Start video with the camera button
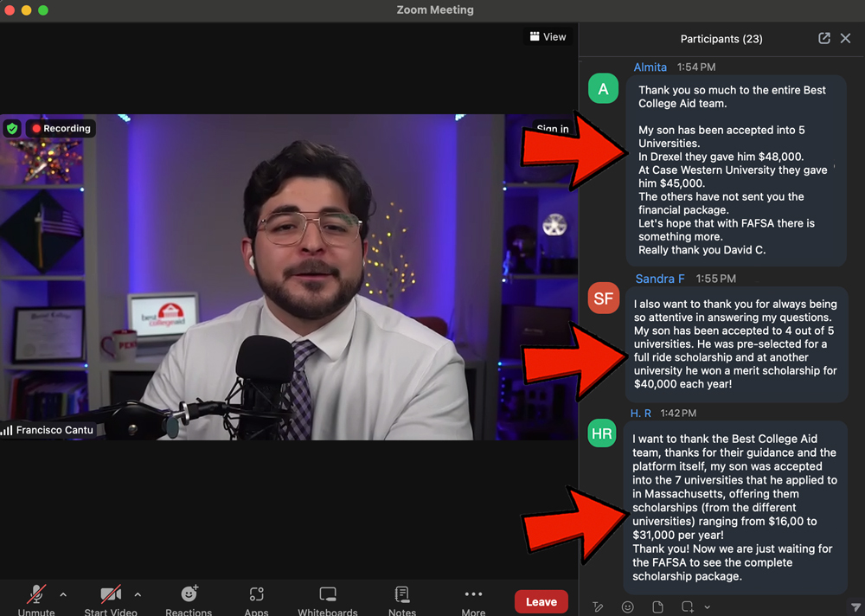Image resolution: width=865 pixels, height=616 pixels. point(111,595)
